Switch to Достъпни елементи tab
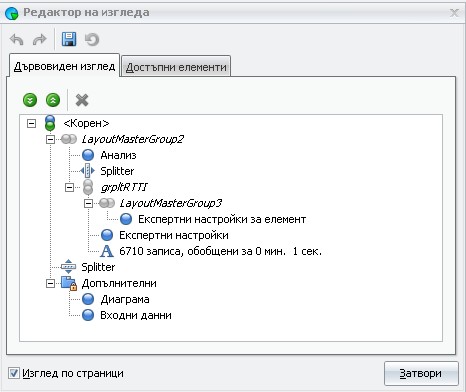Viewport: 466px width, 392px height. click(176, 67)
